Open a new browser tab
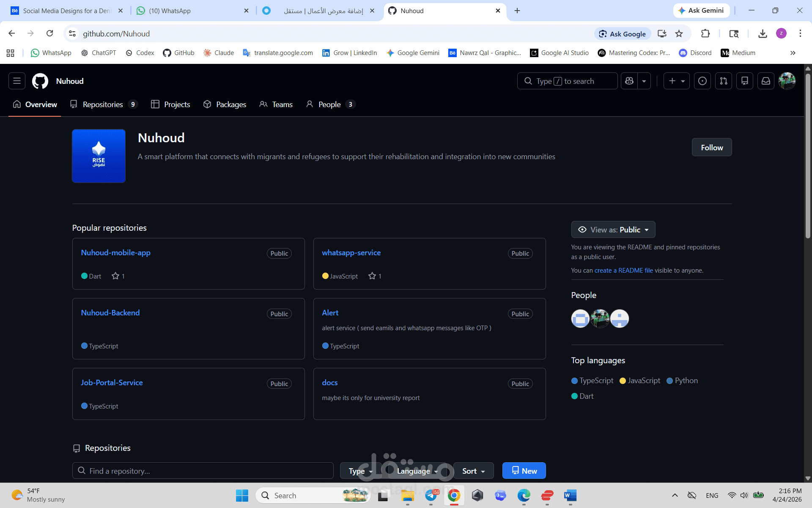This screenshot has width=812, height=508. pos(517,11)
